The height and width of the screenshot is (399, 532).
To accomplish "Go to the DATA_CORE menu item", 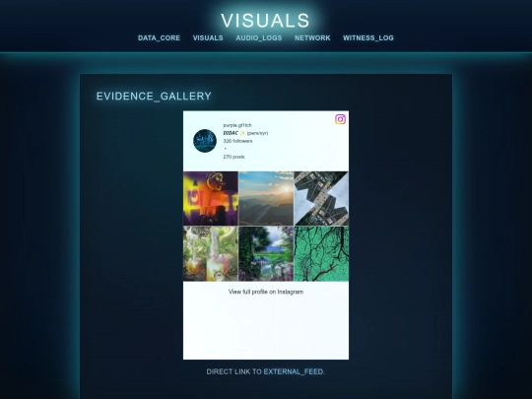I will coord(159,38).
